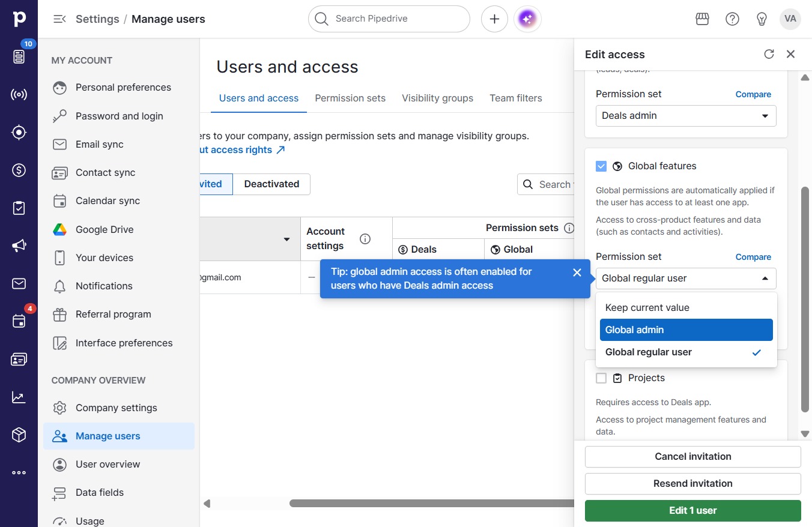
Task: Open the Deals dollar icon in sidebar
Action: point(19,170)
